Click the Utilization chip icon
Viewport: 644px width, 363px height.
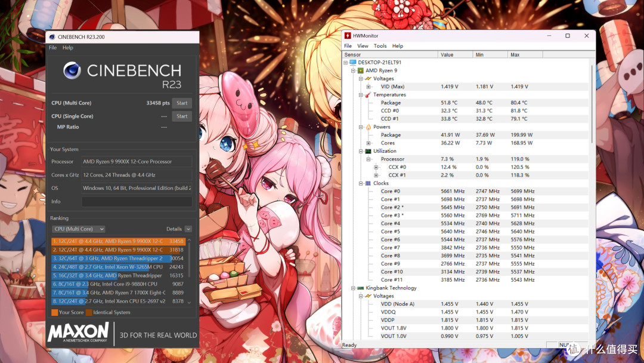click(368, 151)
